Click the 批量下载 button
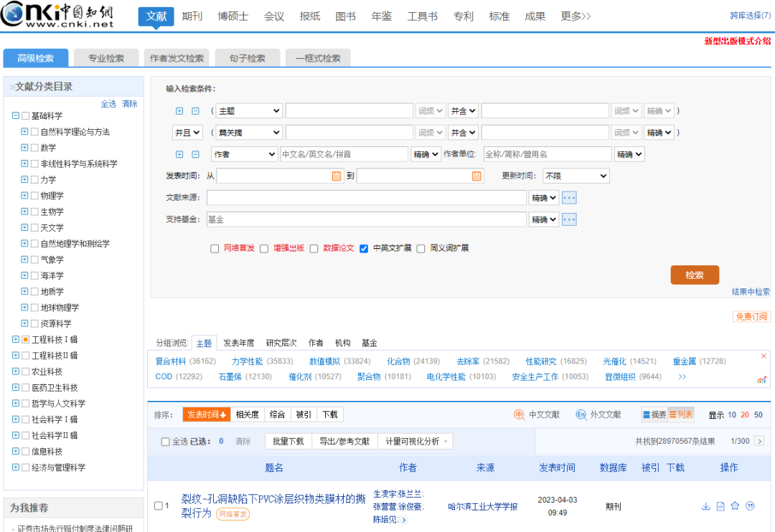The width and height of the screenshot is (775, 532). [x=288, y=442]
